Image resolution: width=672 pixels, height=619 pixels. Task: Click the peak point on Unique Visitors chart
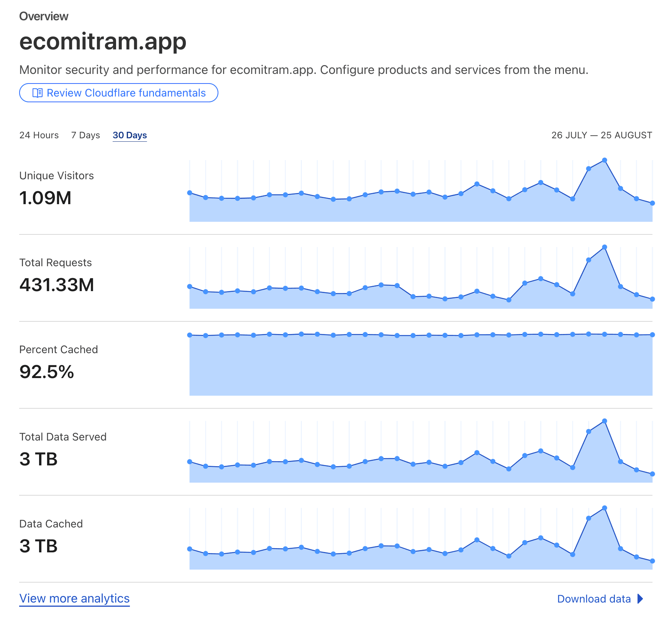pos(605,160)
